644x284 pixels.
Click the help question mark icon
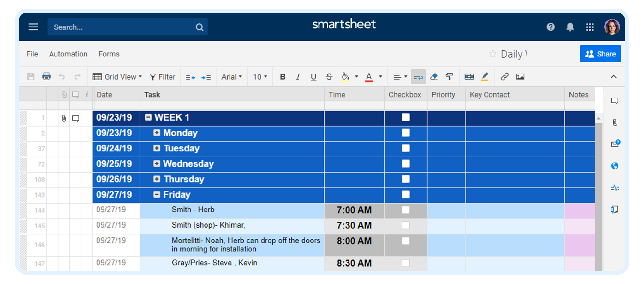point(551,27)
